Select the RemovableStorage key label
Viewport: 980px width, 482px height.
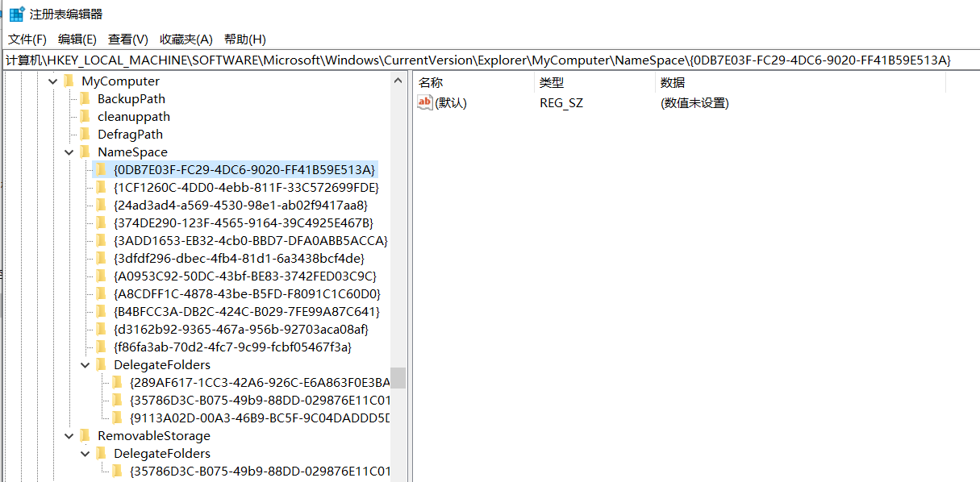click(154, 436)
